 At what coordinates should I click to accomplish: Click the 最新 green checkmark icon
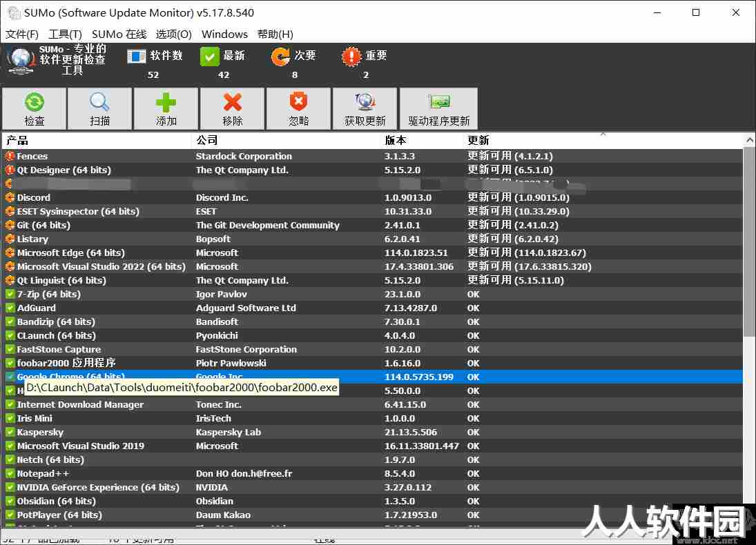pos(210,57)
